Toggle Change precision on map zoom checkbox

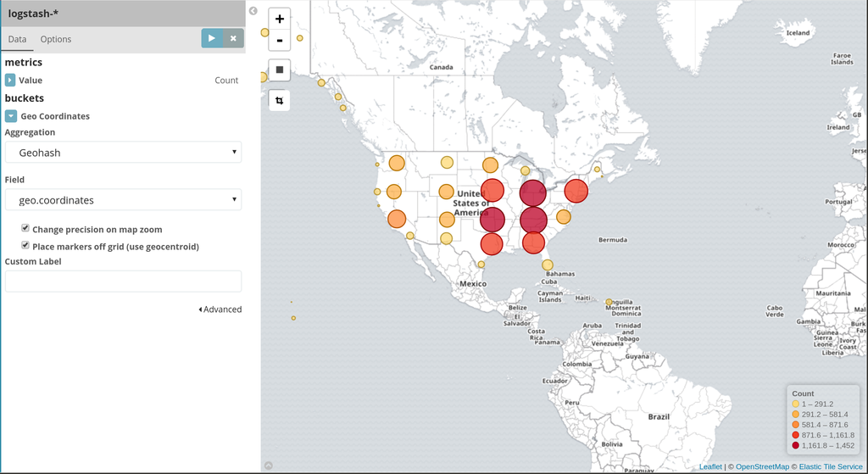click(25, 229)
